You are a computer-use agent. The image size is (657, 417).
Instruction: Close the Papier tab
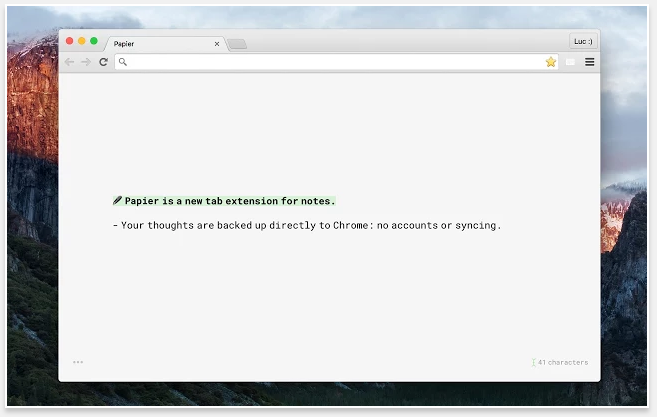(217, 44)
